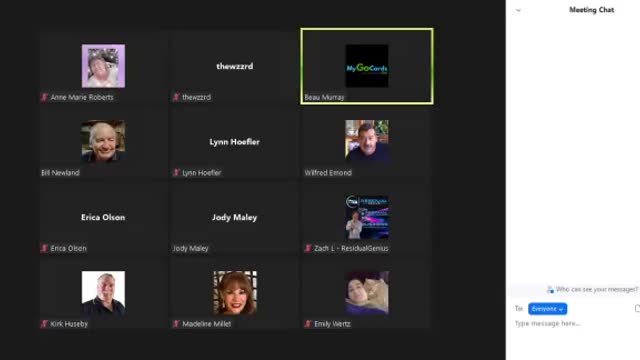Click Emily Wertz's muted microphone icon
The image size is (640, 360).
click(x=308, y=324)
